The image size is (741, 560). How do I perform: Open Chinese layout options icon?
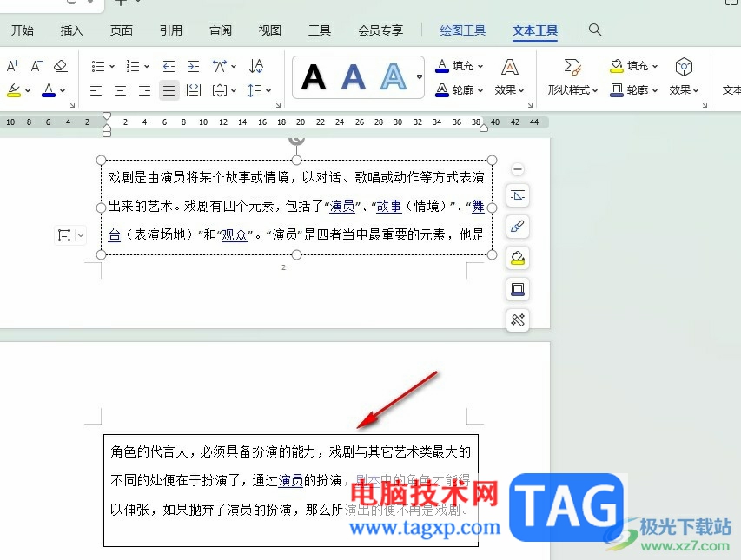pos(220,66)
